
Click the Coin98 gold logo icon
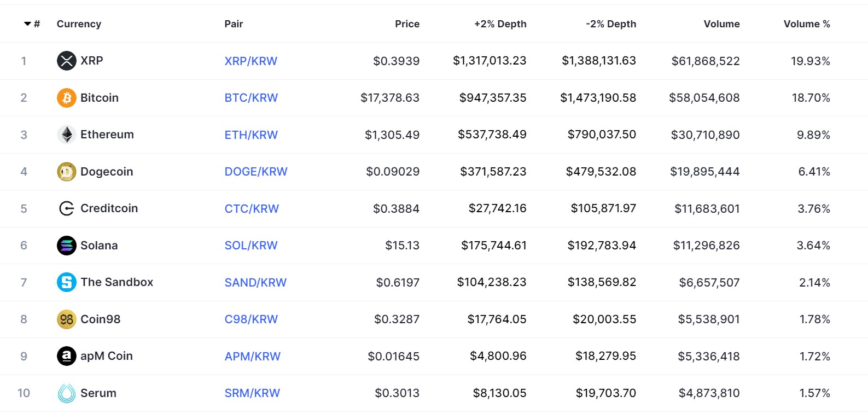click(x=66, y=319)
